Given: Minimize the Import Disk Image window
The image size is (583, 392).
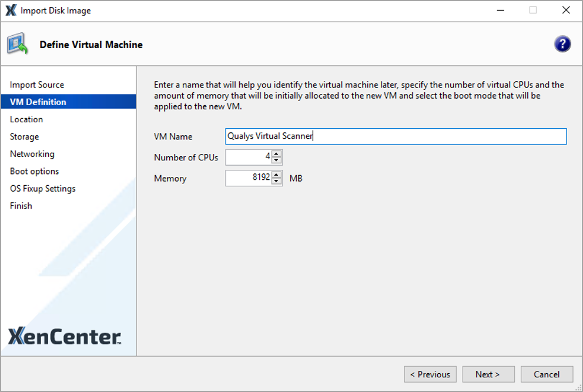Looking at the screenshot, I should point(501,10).
